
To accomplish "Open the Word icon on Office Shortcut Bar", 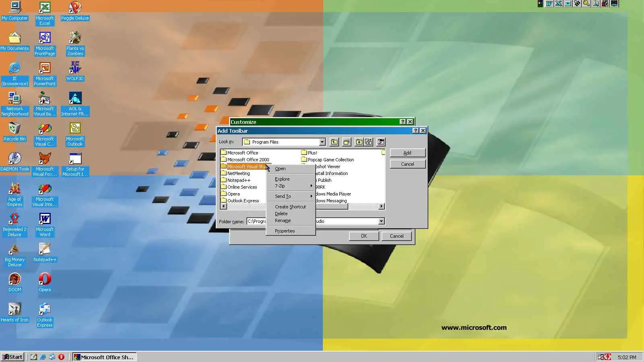I will (x=549, y=4).
